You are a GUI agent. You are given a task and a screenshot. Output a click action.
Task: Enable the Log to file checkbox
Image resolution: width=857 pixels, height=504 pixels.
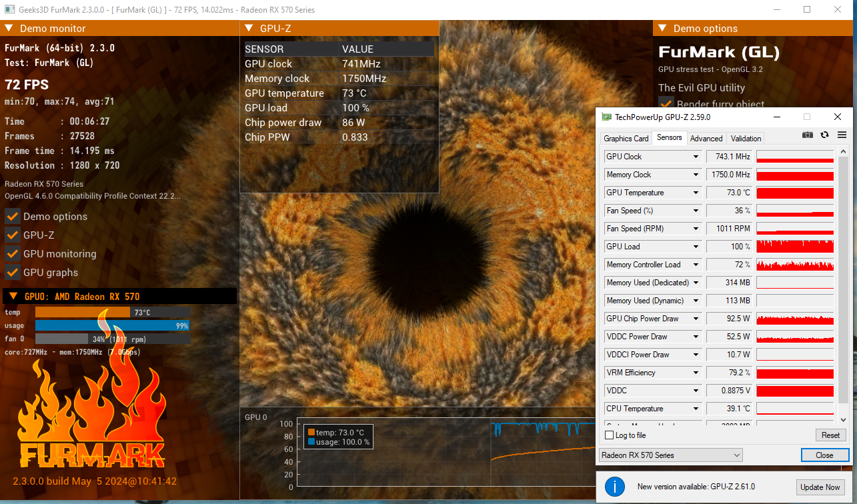coord(609,435)
